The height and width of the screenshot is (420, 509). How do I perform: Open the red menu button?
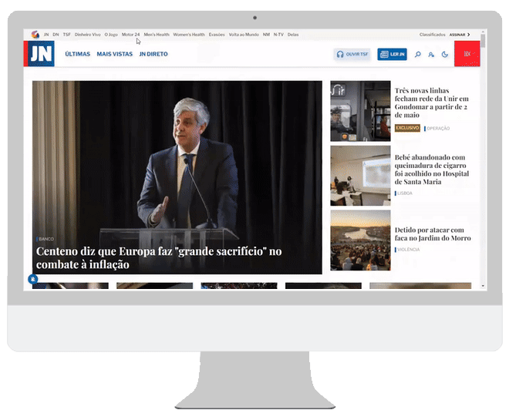[x=467, y=54]
